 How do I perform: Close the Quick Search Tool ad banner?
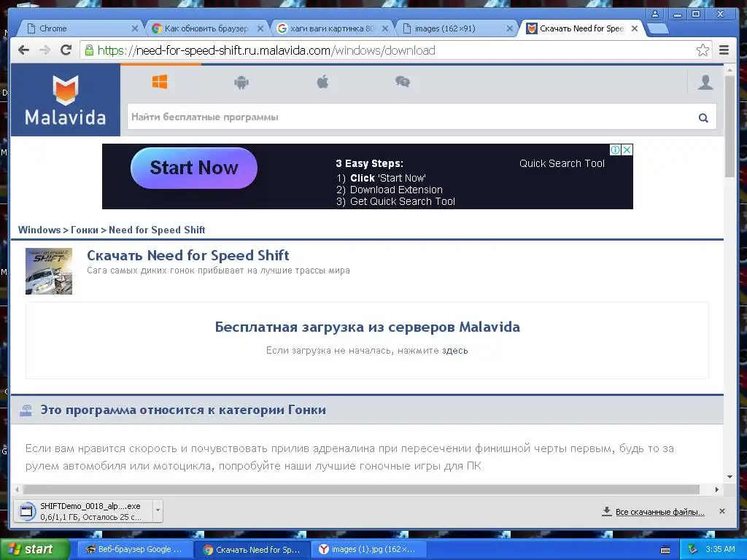pyautogui.click(x=627, y=150)
